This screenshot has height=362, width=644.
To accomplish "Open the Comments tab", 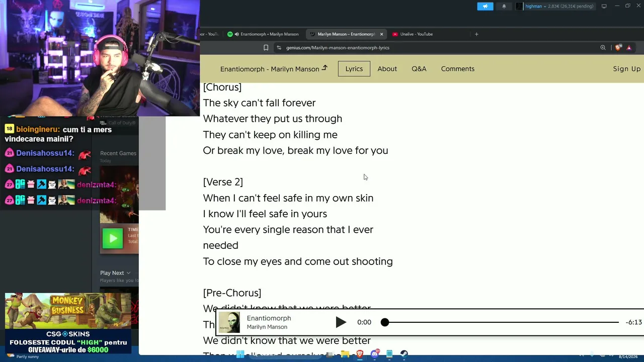I will point(458,69).
